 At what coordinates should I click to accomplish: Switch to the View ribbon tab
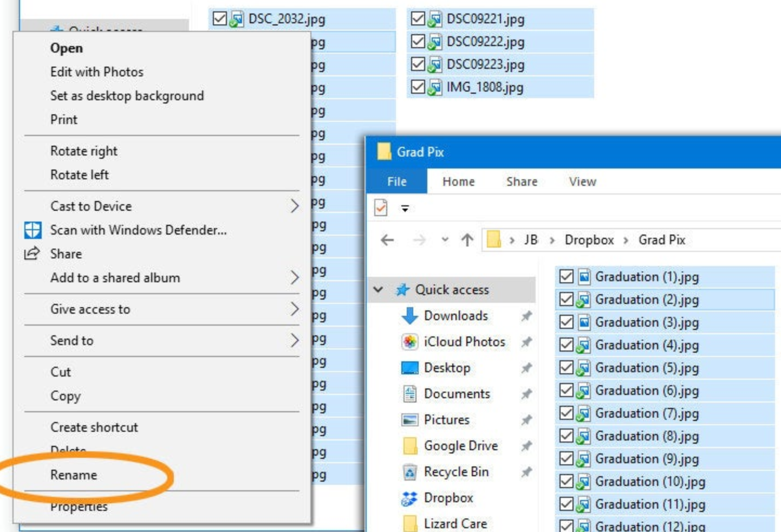click(582, 182)
